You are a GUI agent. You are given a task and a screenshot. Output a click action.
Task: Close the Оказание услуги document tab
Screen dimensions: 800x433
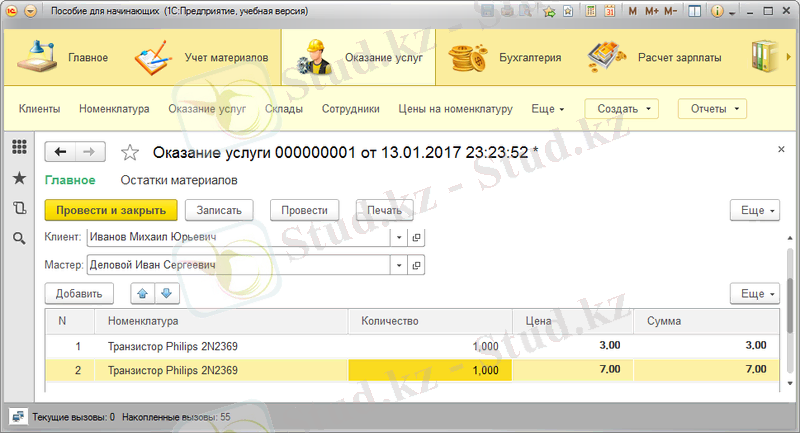point(781,149)
